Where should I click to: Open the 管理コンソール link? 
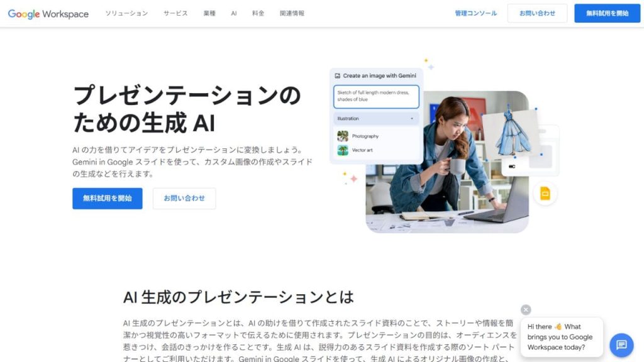475,14
